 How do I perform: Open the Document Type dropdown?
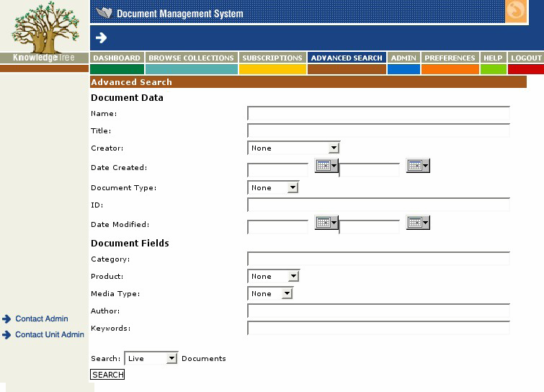[273, 187]
